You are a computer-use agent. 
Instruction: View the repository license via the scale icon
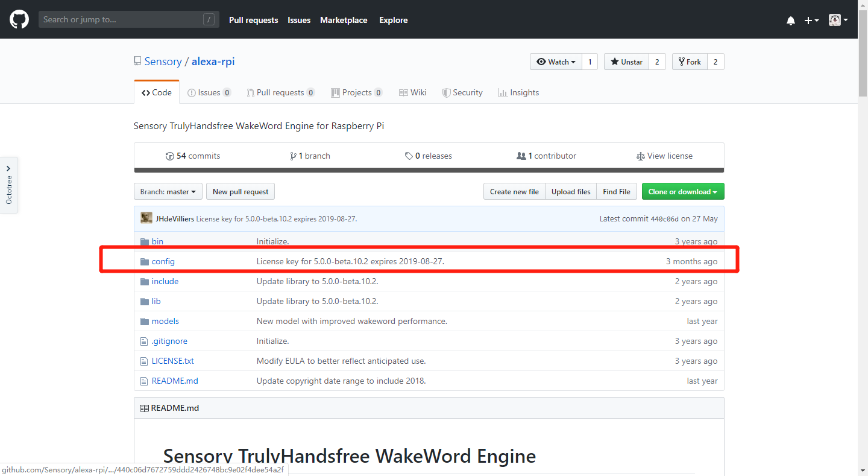pyautogui.click(x=641, y=156)
